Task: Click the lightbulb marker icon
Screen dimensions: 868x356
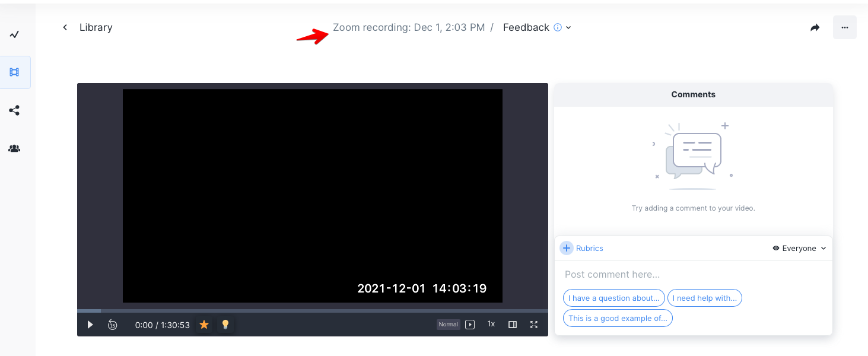Action: pyautogui.click(x=225, y=325)
